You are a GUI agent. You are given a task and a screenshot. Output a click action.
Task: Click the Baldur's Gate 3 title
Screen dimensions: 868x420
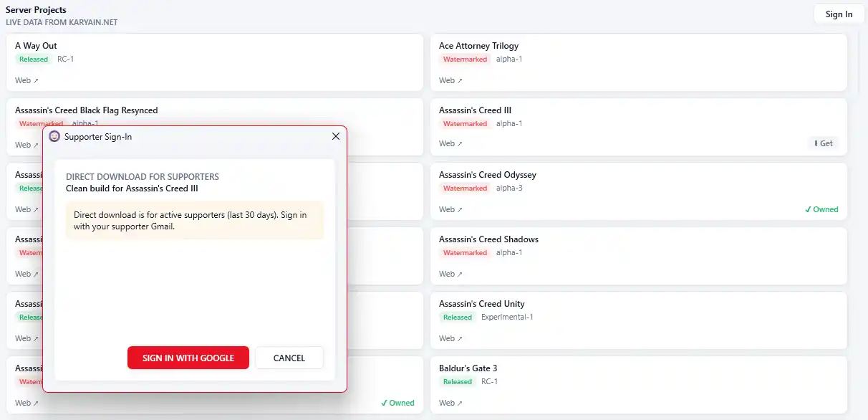click(x=468, y=368)
